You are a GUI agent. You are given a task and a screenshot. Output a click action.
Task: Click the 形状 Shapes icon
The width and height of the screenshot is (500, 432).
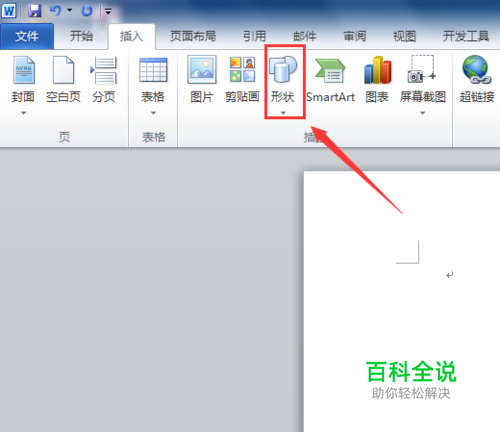(x=283, y=69)
